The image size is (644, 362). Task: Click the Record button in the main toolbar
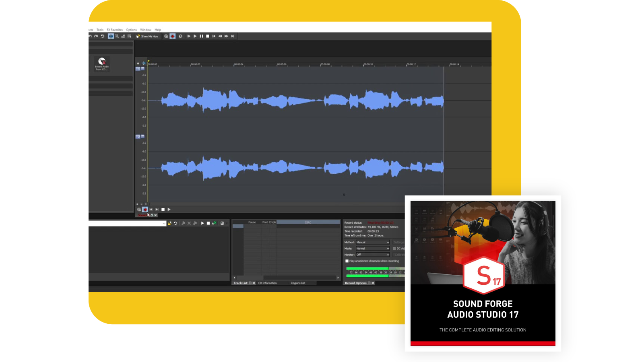tap(172, 36)
